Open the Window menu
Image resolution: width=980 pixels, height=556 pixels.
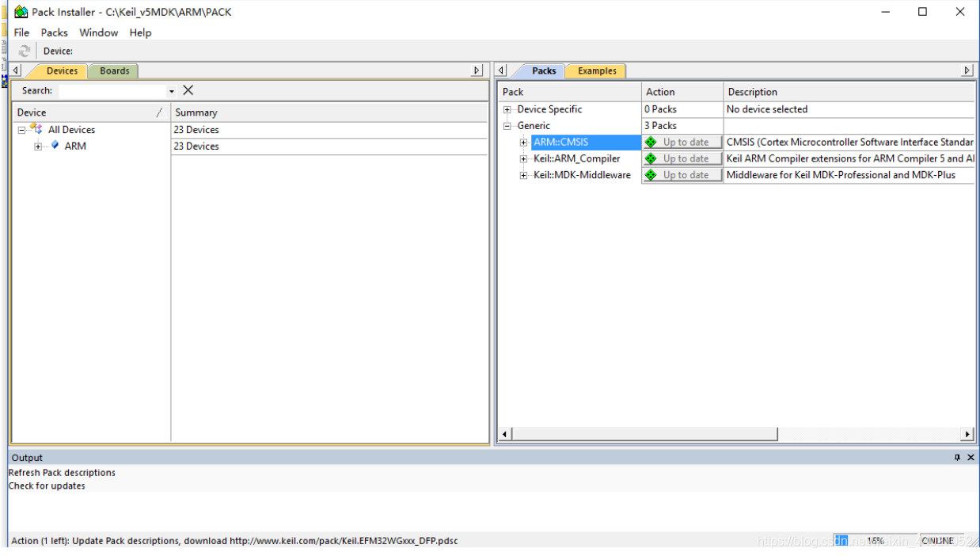click(x=99, y=32)
